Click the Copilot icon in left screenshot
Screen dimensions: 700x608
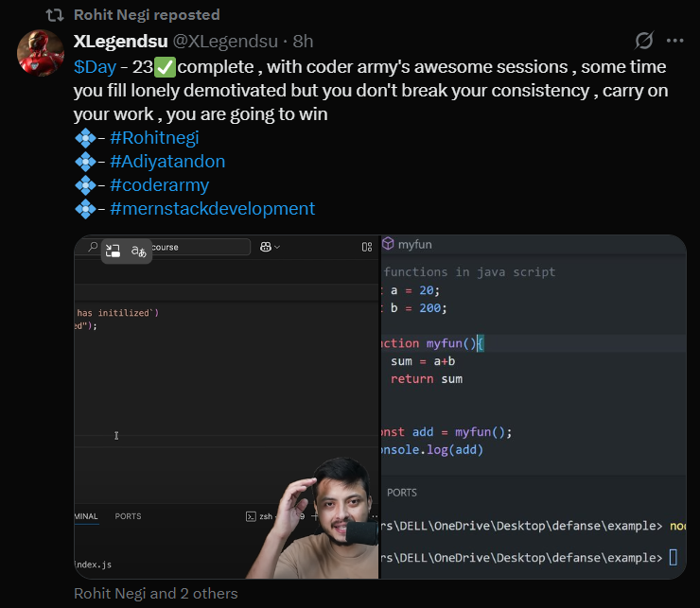tap(268, 247)
